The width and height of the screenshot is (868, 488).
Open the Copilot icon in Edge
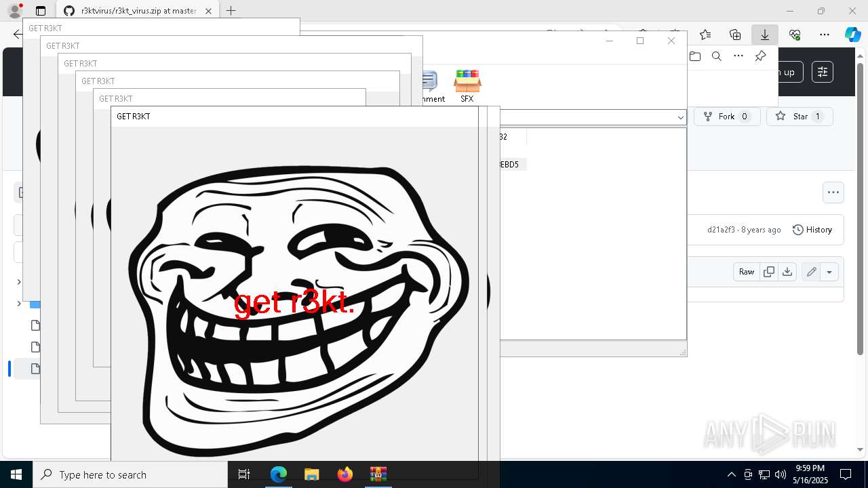(x=852, y=35)
